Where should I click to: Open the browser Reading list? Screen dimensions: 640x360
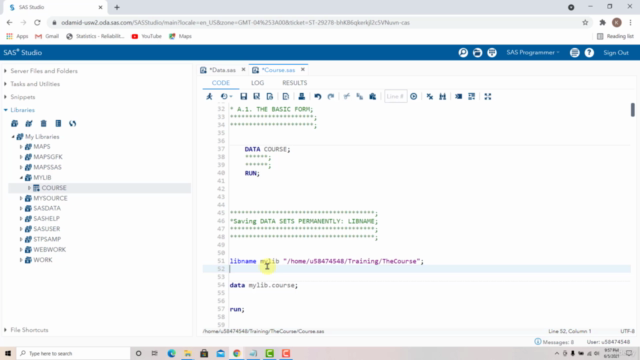[x=615, y=36]
